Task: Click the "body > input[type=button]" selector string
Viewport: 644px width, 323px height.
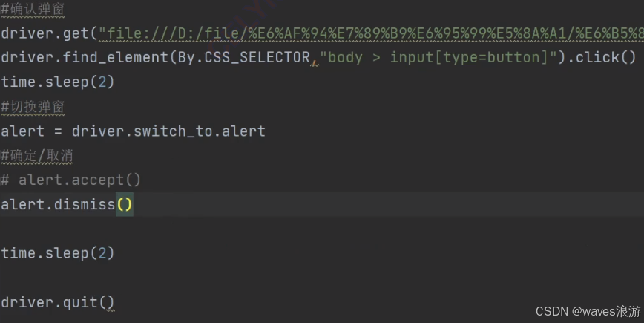Action: (438, 57)
